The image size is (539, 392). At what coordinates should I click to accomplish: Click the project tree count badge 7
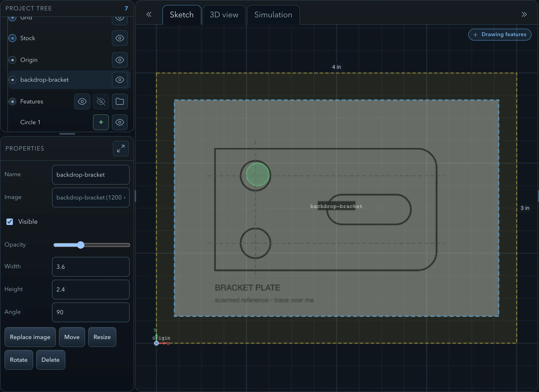tap(126, 8)
